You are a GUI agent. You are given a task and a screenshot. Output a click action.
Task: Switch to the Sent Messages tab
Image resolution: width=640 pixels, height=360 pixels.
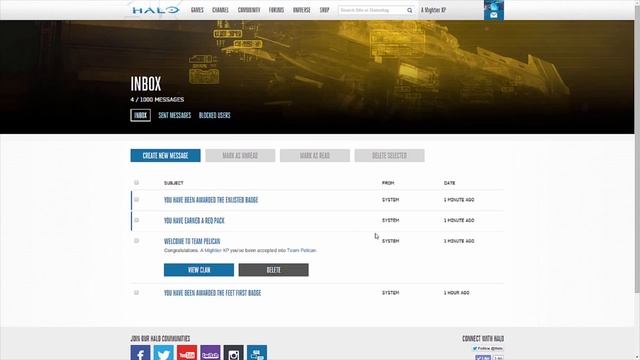[x=175, y=116]
